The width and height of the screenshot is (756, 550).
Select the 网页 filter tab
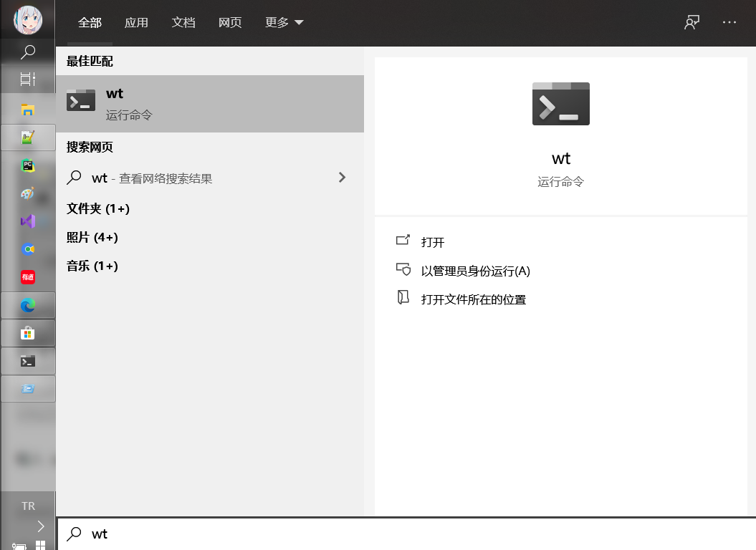(230, 22)
